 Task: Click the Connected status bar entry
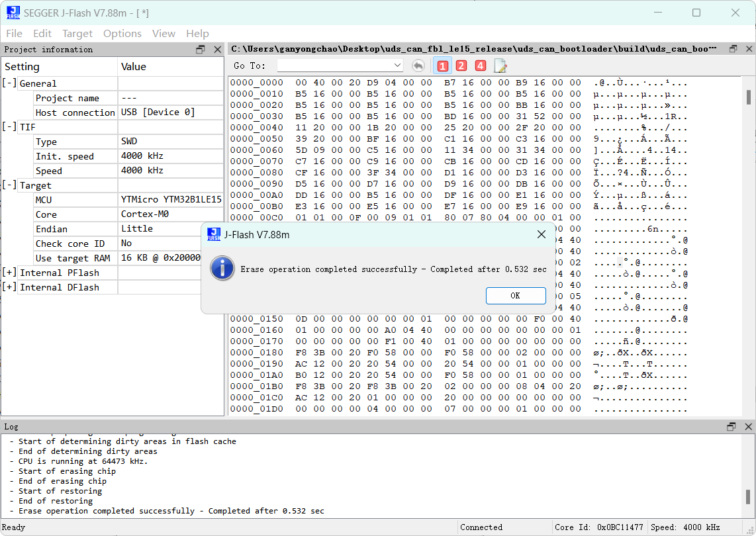(481, 527)
